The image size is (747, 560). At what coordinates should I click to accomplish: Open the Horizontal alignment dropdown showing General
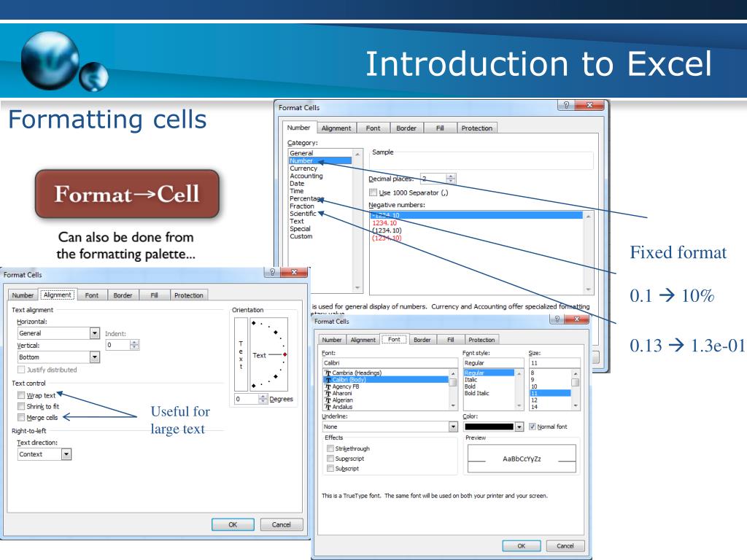coord(95,333)
